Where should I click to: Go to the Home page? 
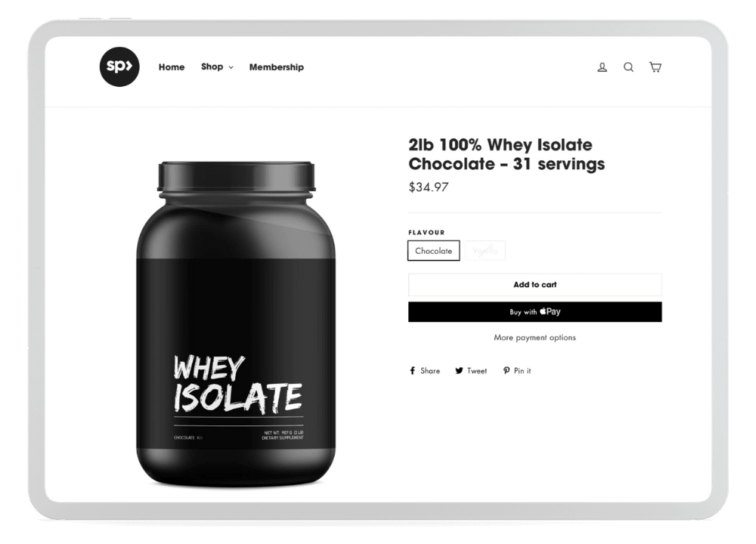(x=172, y=67)
